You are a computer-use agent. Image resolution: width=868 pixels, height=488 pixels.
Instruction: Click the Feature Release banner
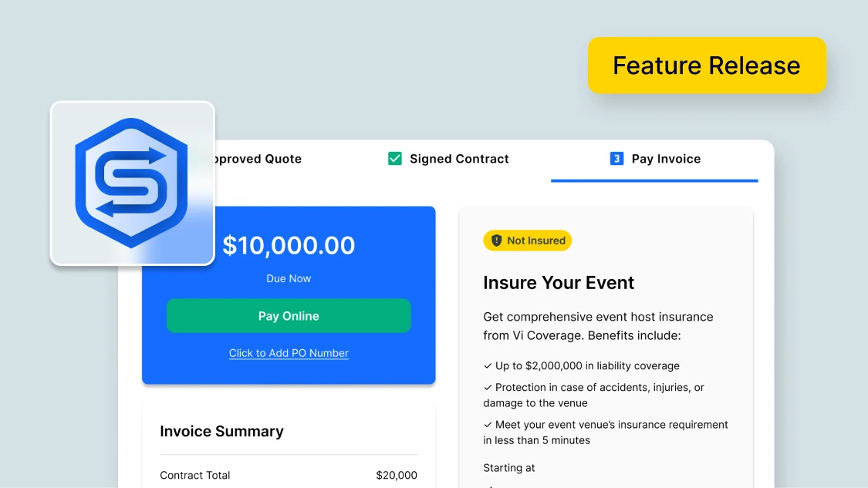(706, 66)
